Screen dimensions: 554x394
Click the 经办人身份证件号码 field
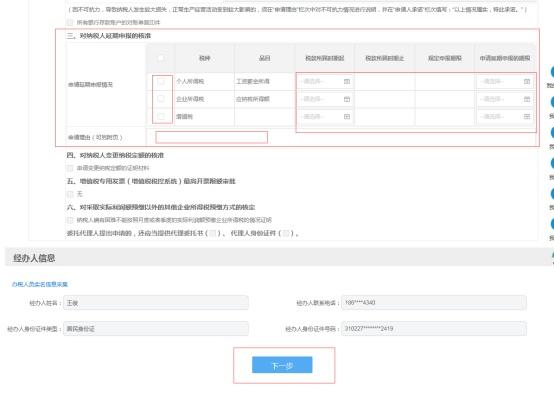click(x=434, y=329)
